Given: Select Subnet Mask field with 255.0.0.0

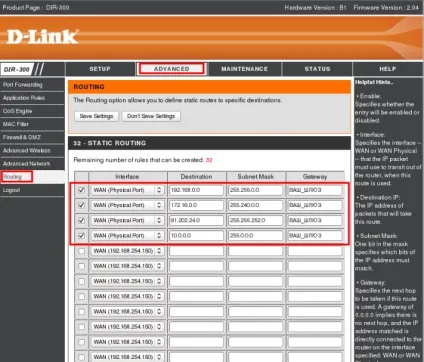Looking at the screenshot, I should click(256, 236).
